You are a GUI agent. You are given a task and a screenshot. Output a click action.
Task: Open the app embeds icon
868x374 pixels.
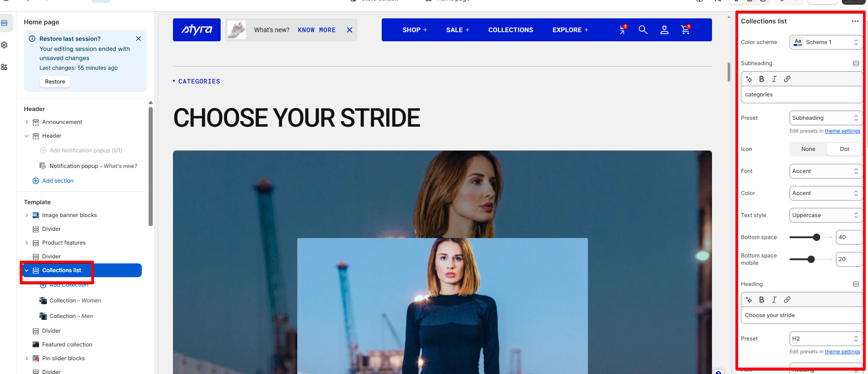(4, 67)
